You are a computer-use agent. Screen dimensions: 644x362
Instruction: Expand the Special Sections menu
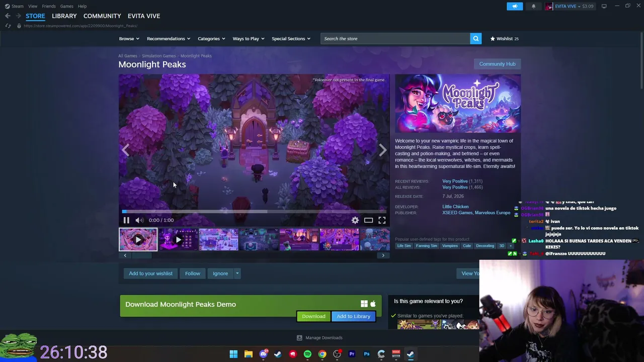pyautogui.click(x=291, y=39)
